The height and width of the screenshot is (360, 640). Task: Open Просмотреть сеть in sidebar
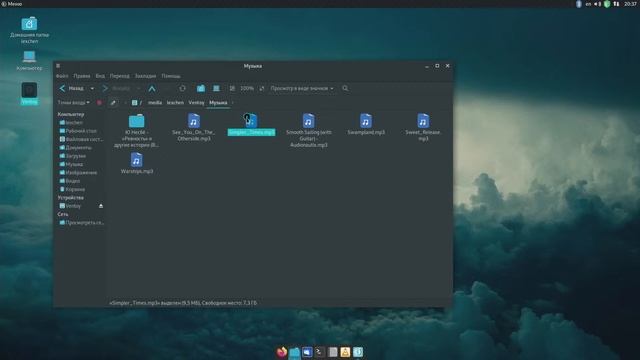click(x=81, y=223)
